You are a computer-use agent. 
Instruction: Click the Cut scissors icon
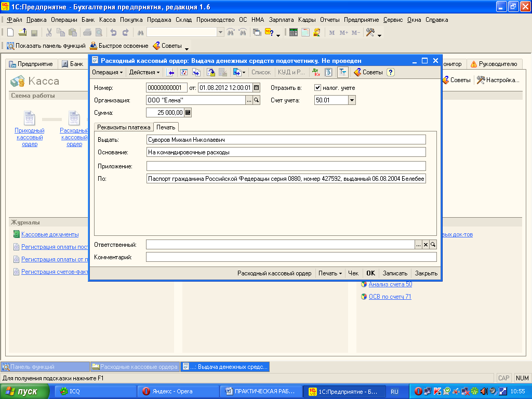tap(49, 33)
